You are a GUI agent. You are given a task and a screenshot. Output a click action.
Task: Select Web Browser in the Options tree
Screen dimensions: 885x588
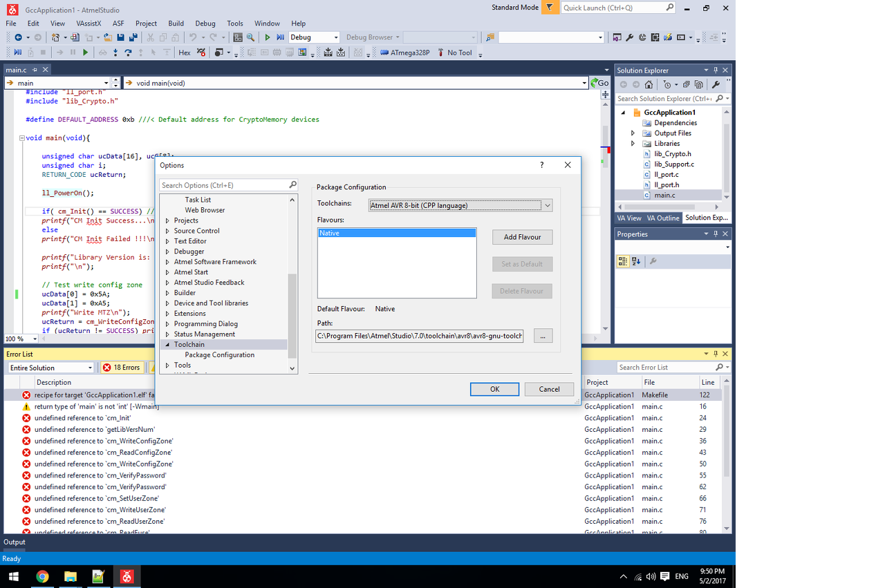(x=205, y=210)
